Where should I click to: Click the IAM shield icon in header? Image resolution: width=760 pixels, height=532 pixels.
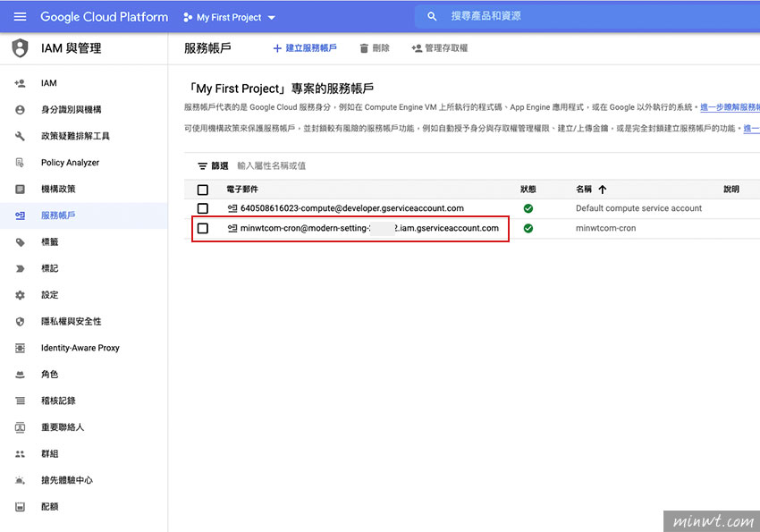point(20,48)
